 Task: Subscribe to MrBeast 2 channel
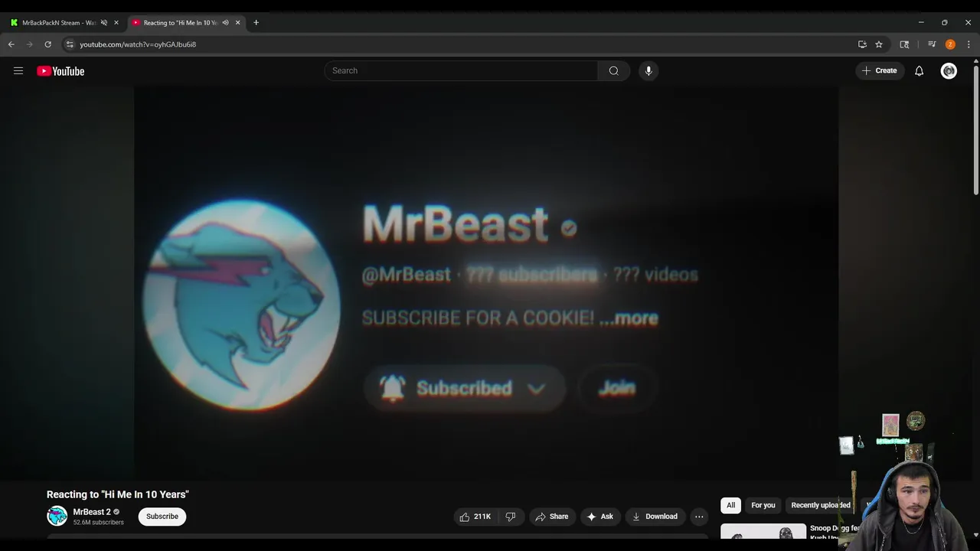162,517
